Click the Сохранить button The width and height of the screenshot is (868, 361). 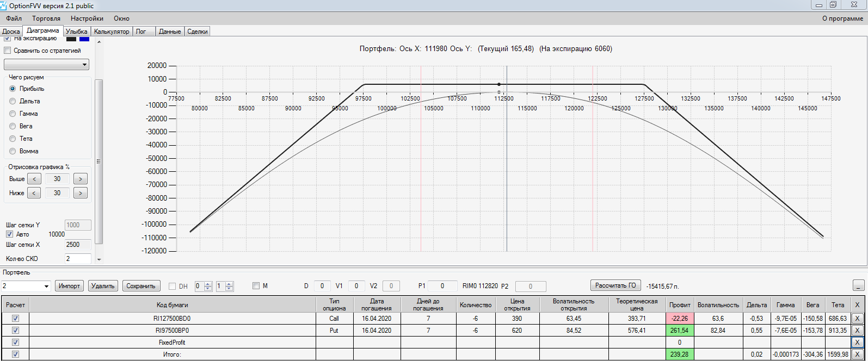coord(141,286)
